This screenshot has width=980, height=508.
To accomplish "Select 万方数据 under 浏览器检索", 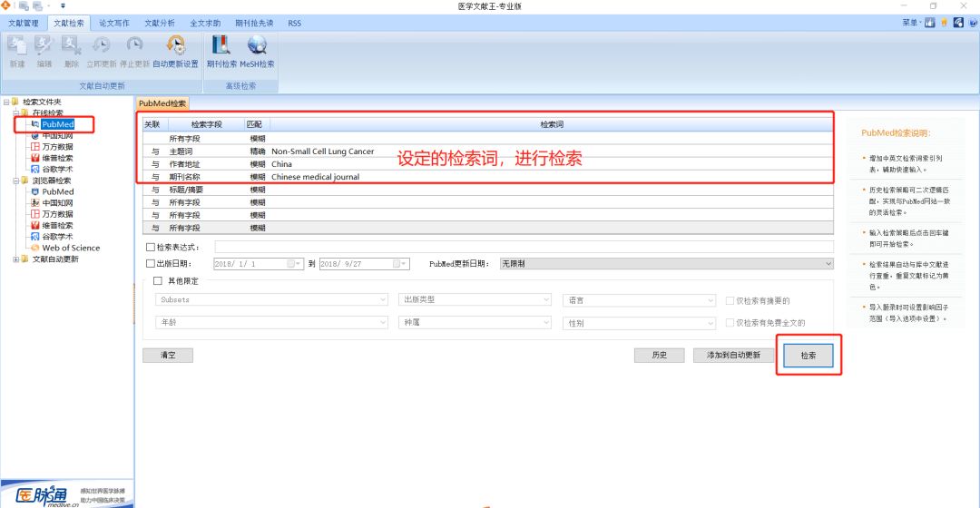I will [57, 214].
